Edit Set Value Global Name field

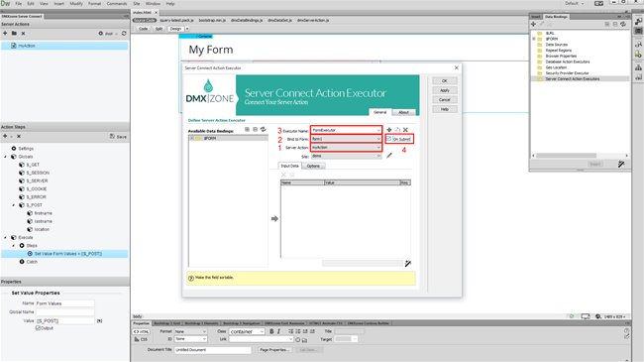(64, 312)
